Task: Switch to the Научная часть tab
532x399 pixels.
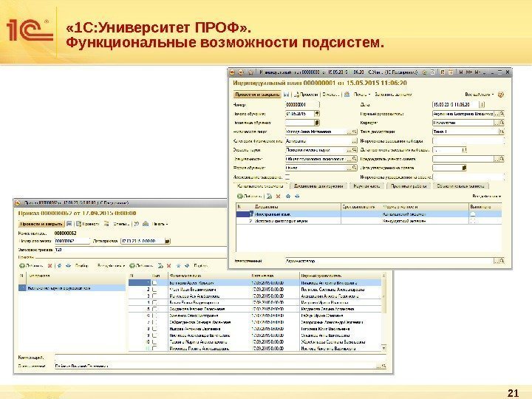Action: tap(366, 186)
